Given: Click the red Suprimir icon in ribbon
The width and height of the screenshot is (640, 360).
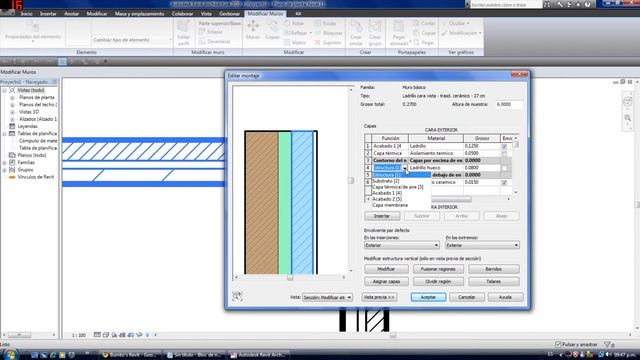Looking at the screenshot, I should click(x=318, y=42).
